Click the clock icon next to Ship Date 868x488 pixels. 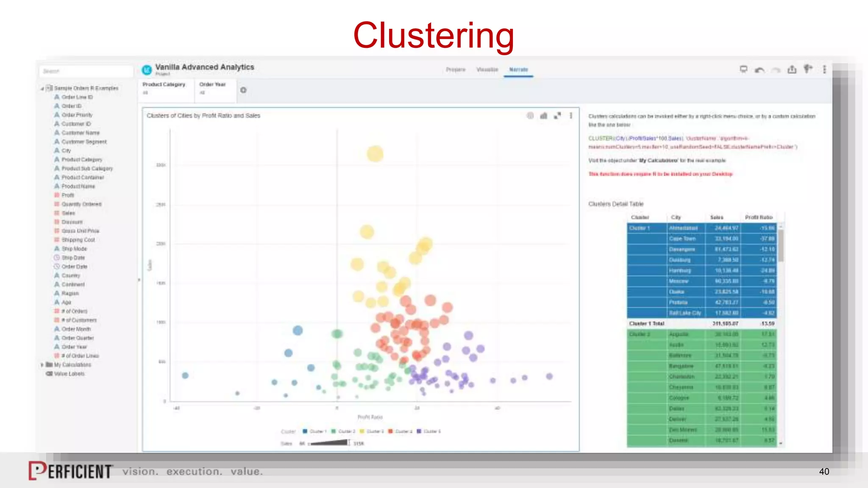pos(57,257)
